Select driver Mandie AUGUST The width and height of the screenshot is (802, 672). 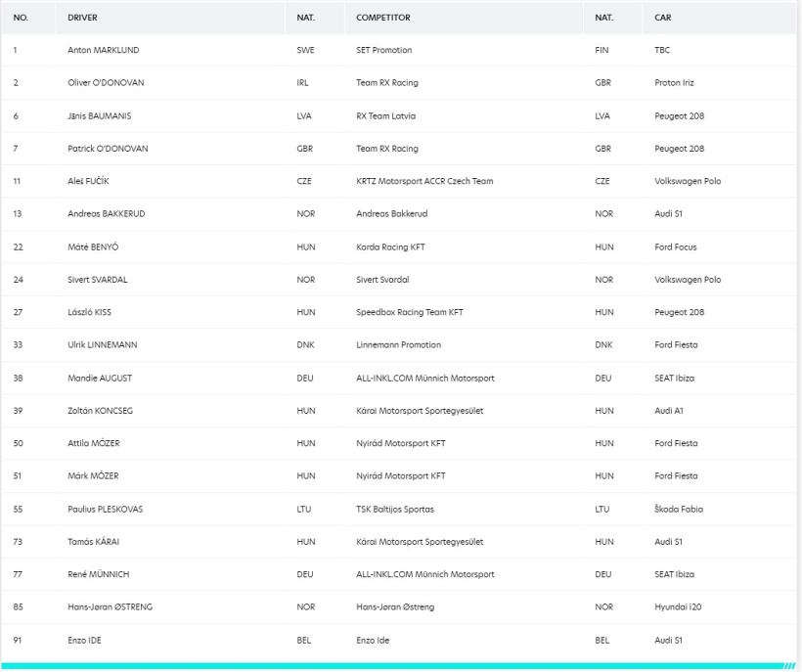point(100,378)
